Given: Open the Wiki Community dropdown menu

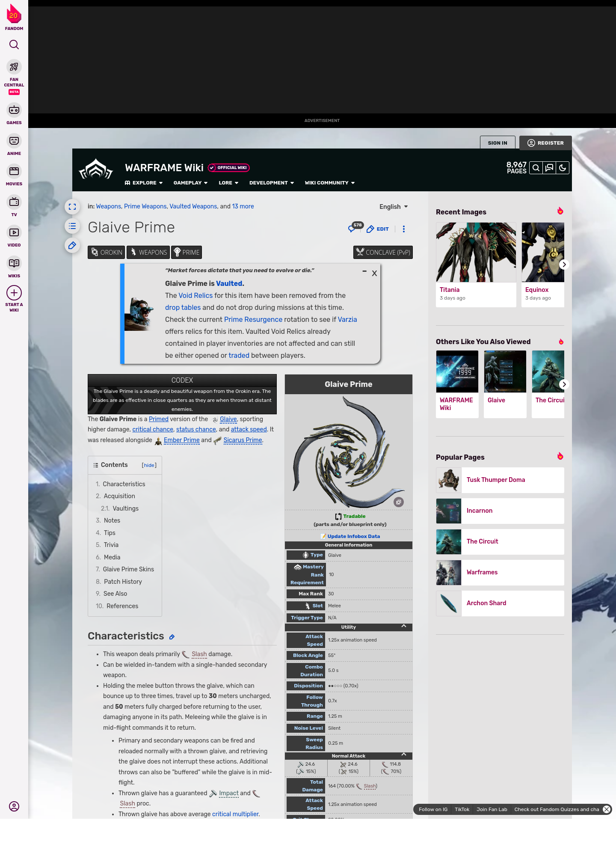Looking at the screenshot, I should pos(330,183).
